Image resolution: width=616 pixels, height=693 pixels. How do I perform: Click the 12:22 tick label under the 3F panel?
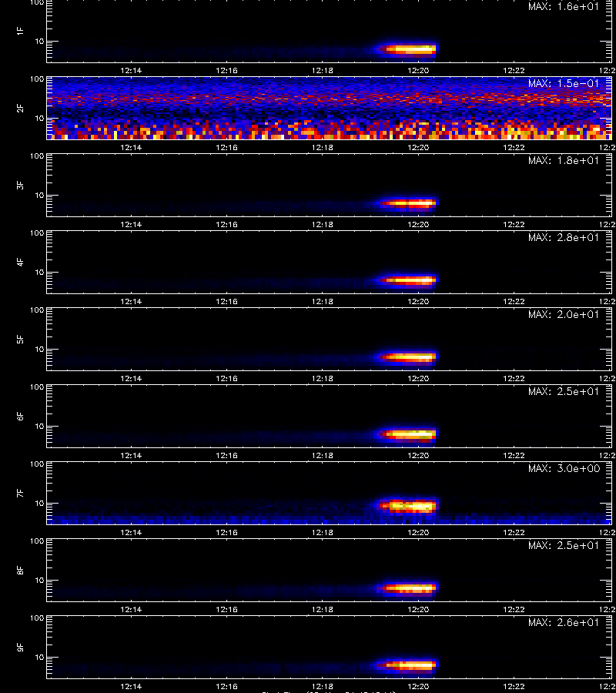514,224
